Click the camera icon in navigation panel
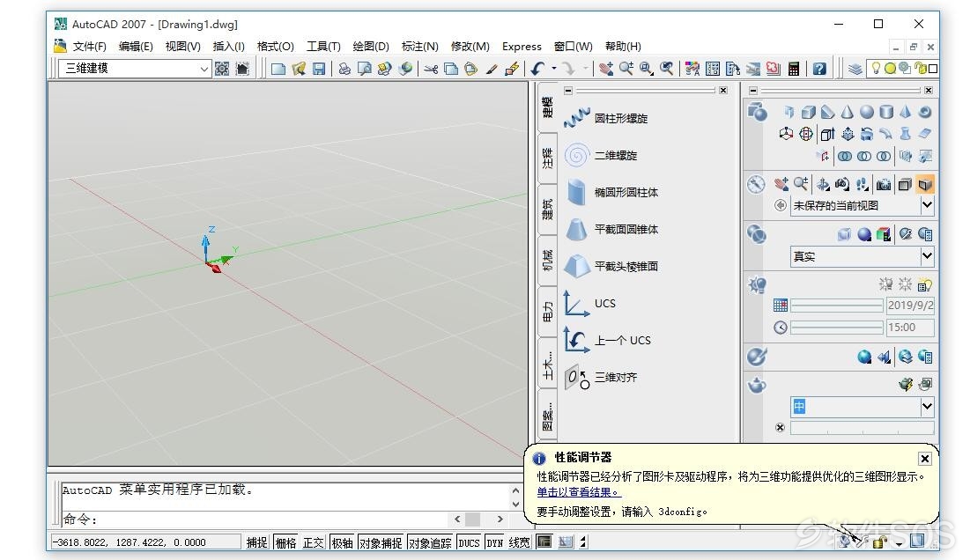 pyautogui.click(x=884, y=184)
